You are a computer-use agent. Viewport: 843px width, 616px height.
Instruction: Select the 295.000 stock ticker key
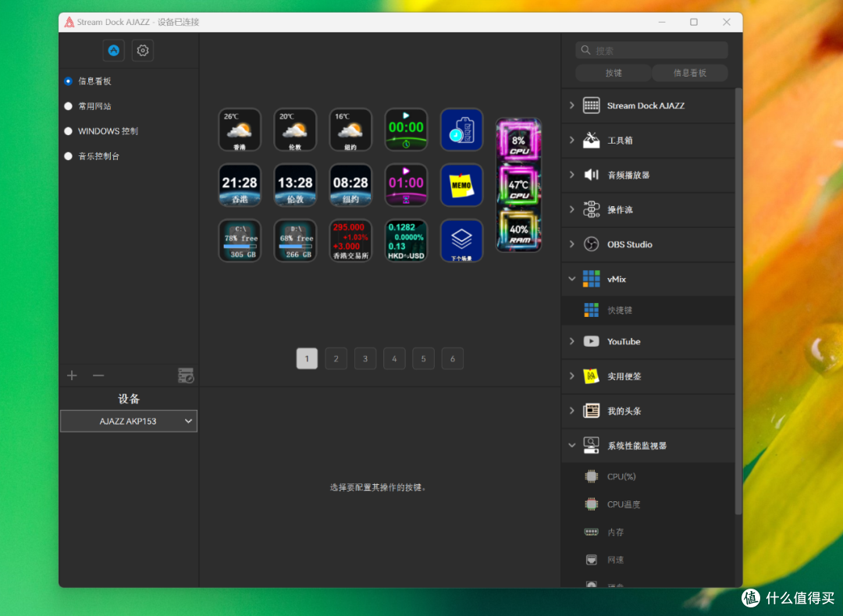350,240
